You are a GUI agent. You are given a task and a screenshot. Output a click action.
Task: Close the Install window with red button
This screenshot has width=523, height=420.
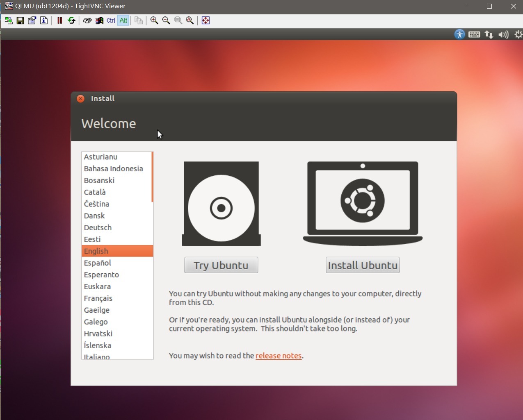(x=81, y=98)
